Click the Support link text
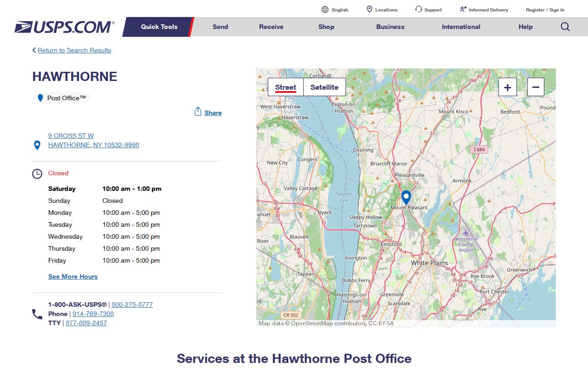 (x=433, y=10)
